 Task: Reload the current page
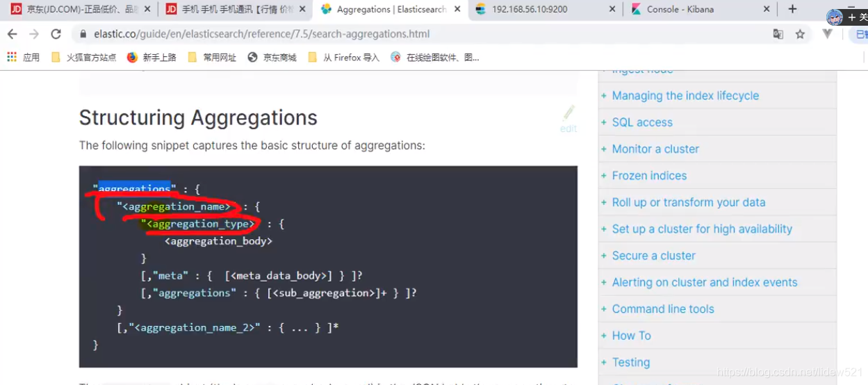tap(56, 34)
